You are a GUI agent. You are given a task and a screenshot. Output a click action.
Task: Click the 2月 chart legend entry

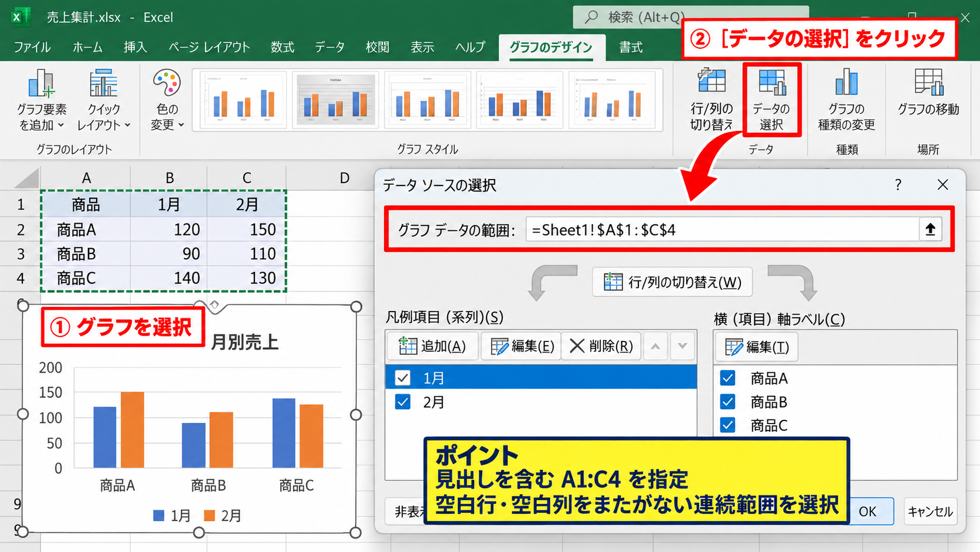click(x=223, y=516)
